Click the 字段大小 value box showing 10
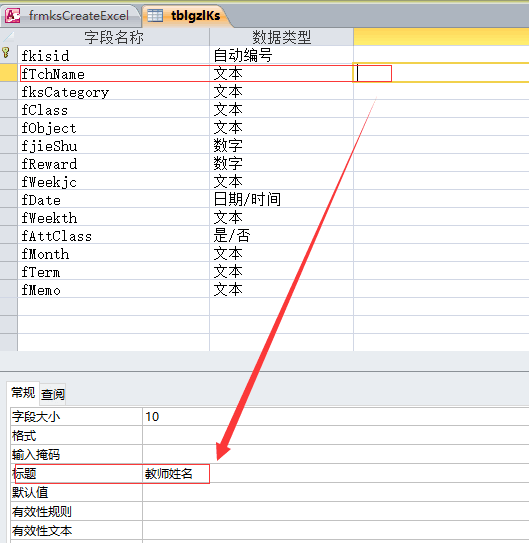This screenshot has width=529, height=543. (x=335, y=417)
